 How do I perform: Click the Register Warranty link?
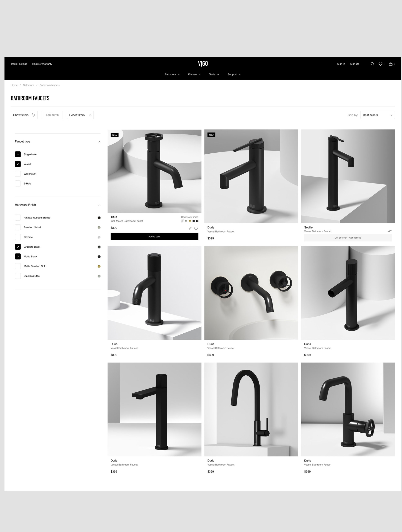[x=42, y=64]
